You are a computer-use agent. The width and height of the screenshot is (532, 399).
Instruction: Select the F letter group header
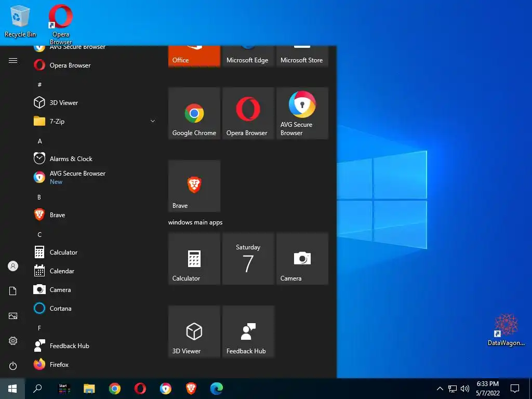tap(39, 328)
